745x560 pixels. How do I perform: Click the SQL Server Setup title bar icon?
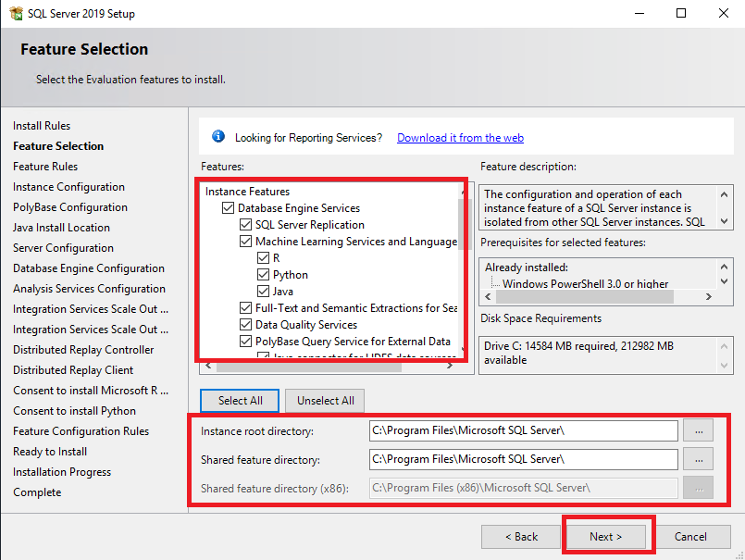[16, 13]
